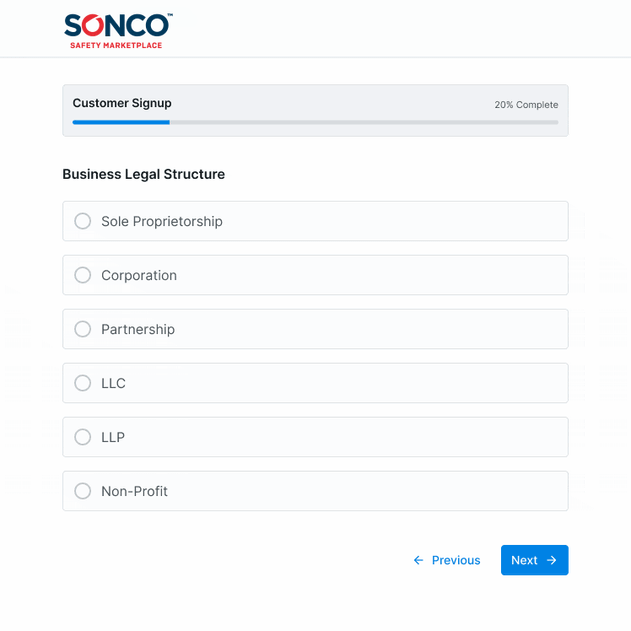Click the Sonco Safety Marketplace logo
The height and width of the screenshot is (631, 631).
click(118, 30)
